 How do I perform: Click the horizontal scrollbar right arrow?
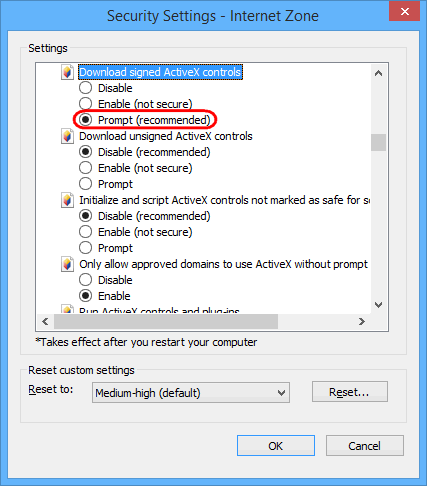[x=362, y=322]
